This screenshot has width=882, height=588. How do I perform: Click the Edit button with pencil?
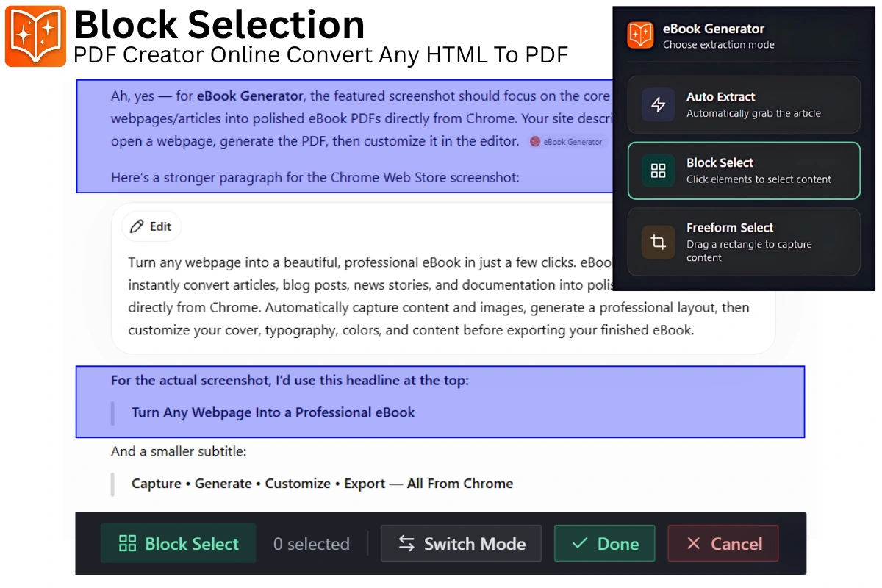point(151,226)
